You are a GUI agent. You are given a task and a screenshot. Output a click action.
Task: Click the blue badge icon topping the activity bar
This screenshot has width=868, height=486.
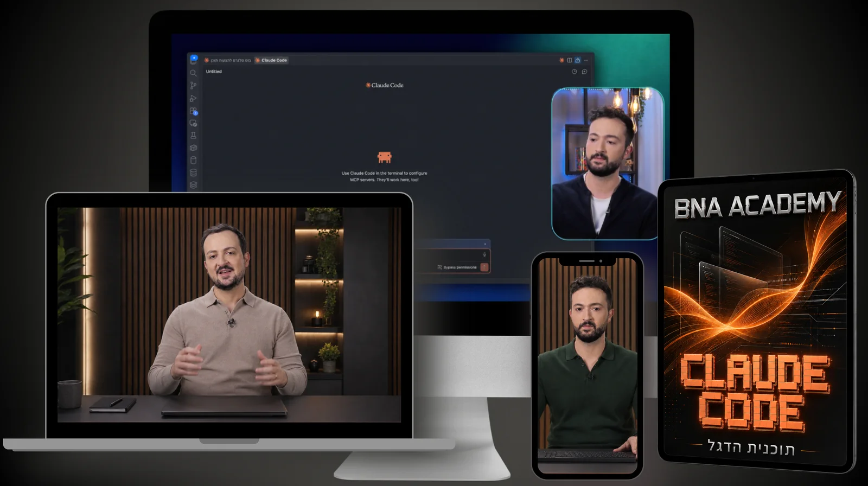(x=194, y=59)
